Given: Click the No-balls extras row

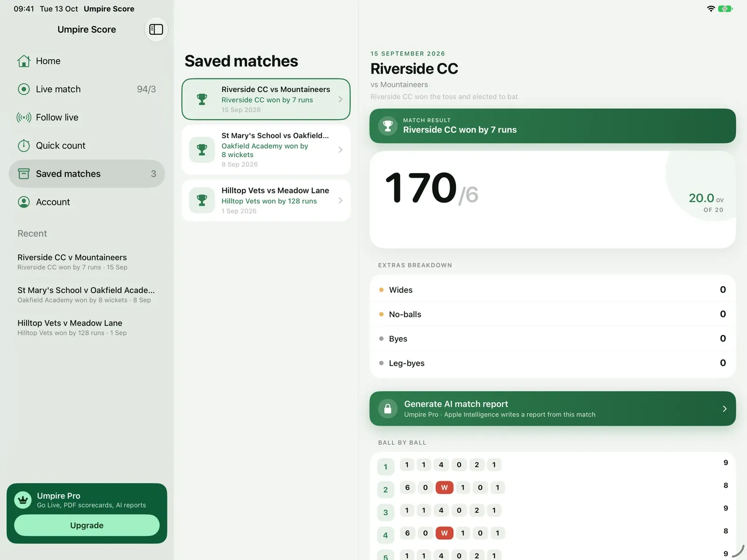Looking at the screenshot, I should [x=553, y=314].
